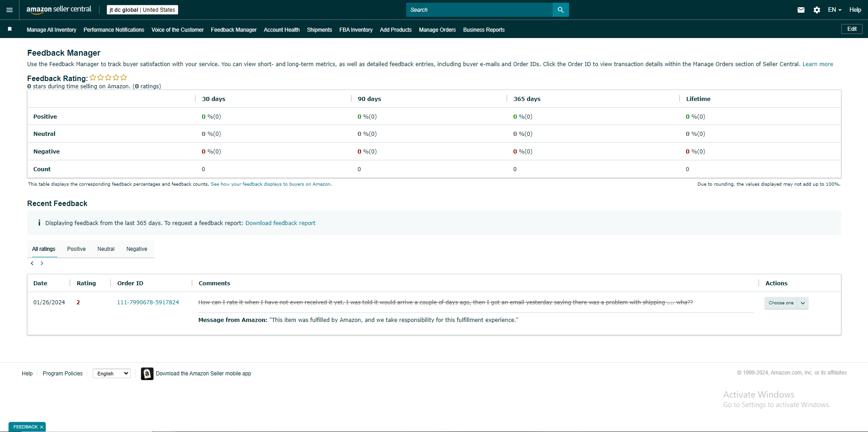The image size is (868, 432).
Task: Click the 90 days column header
Action: 370,99
